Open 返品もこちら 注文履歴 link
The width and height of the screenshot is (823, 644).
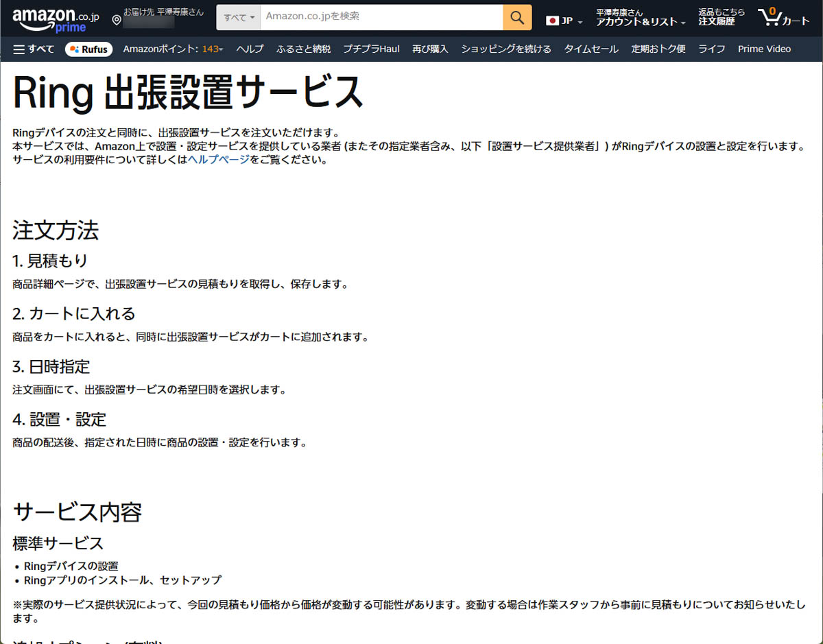721,17
